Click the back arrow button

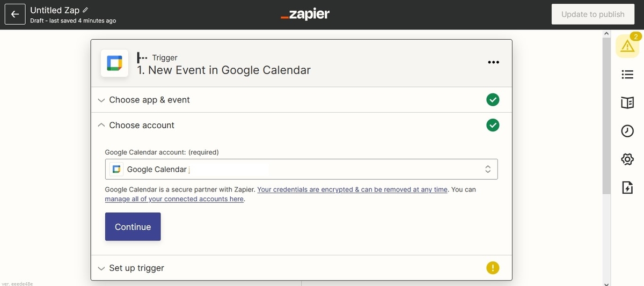click(14, 14)
